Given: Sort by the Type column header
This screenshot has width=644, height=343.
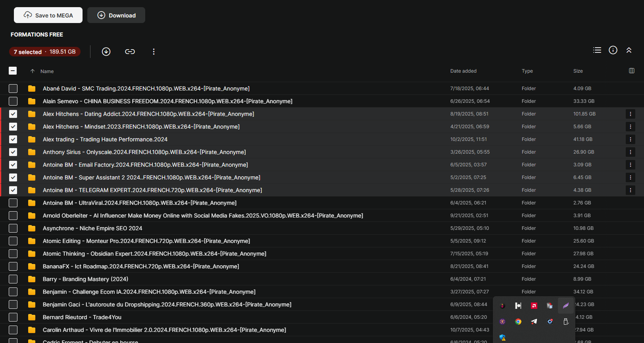Looking at the screenshot, I should pos(527,71).
